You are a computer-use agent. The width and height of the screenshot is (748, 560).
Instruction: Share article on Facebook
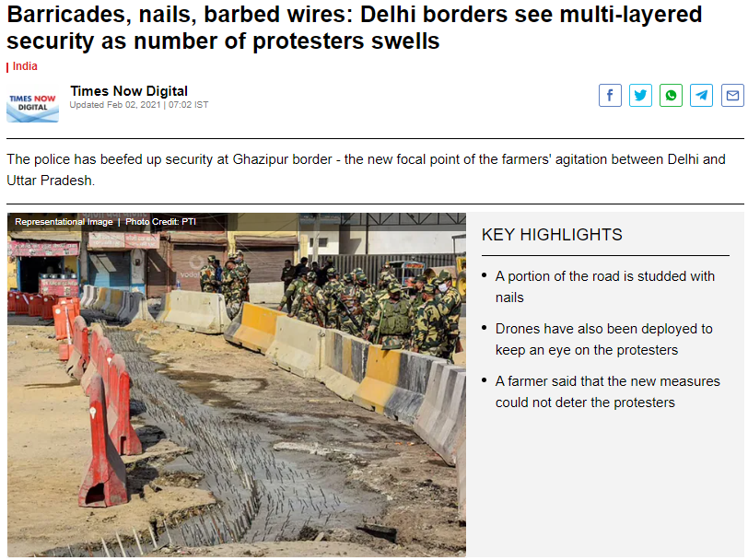pyautogui.click(x=610, y=96)
